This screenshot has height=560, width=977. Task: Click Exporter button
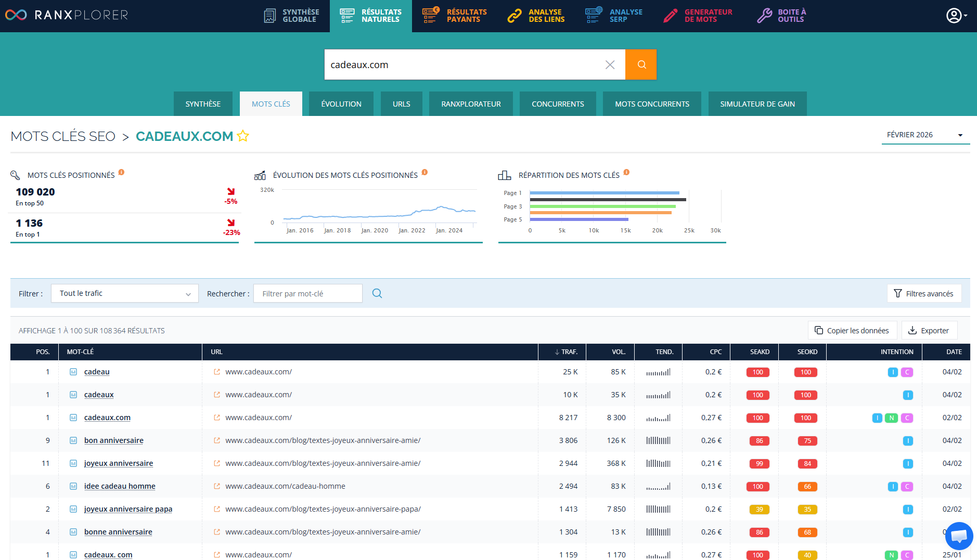[x=929, y=331]
